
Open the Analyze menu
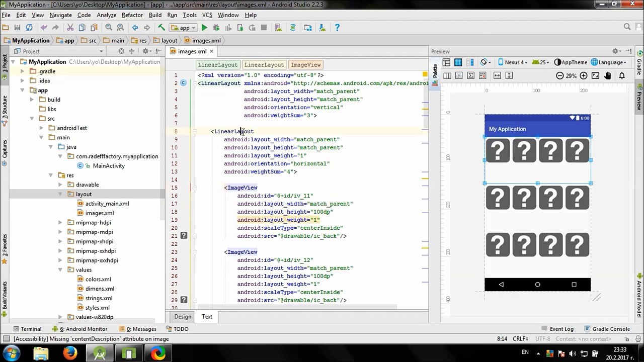click(106, 15)
